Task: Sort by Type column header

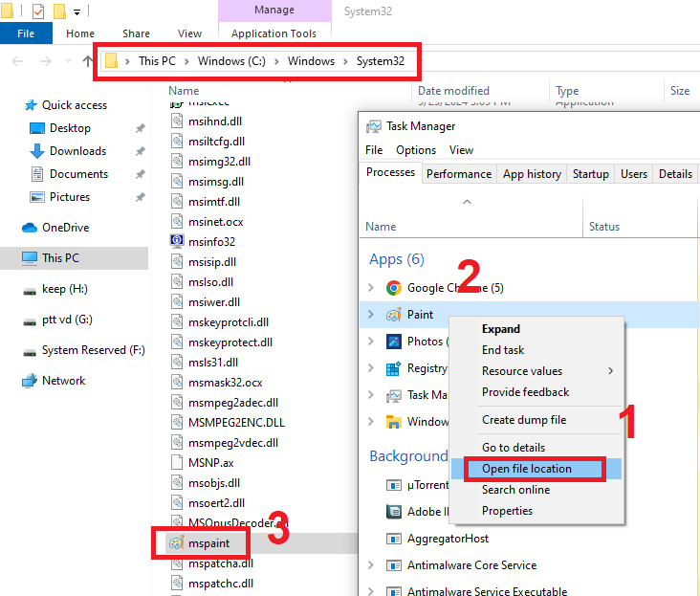Action: (567, 91)
